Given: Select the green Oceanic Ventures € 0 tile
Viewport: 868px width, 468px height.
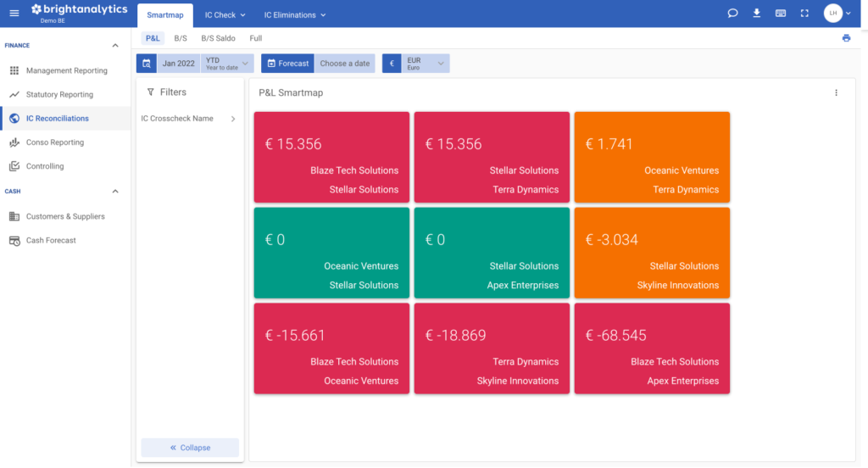Looking at the screenshot, I should pos(331,253).
